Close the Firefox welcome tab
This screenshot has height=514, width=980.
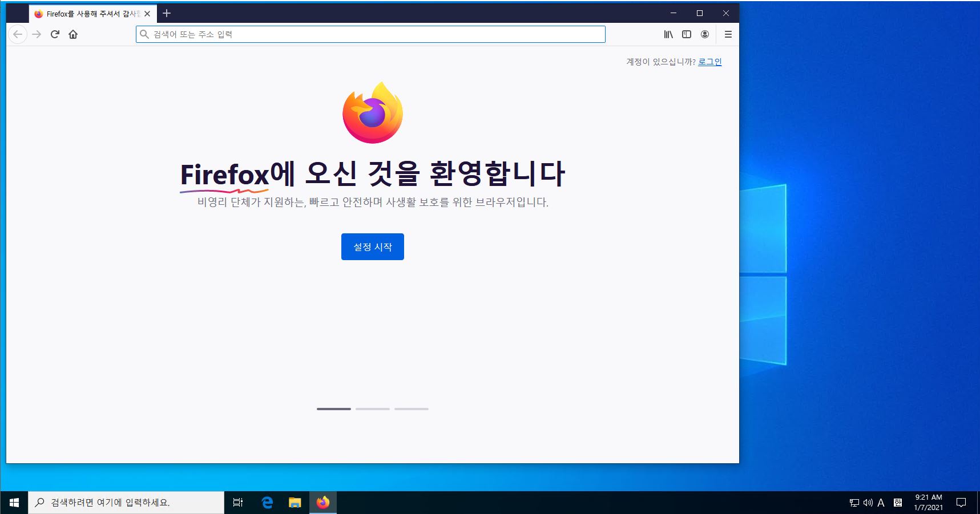pyautogui.click(x=147, y=14)
